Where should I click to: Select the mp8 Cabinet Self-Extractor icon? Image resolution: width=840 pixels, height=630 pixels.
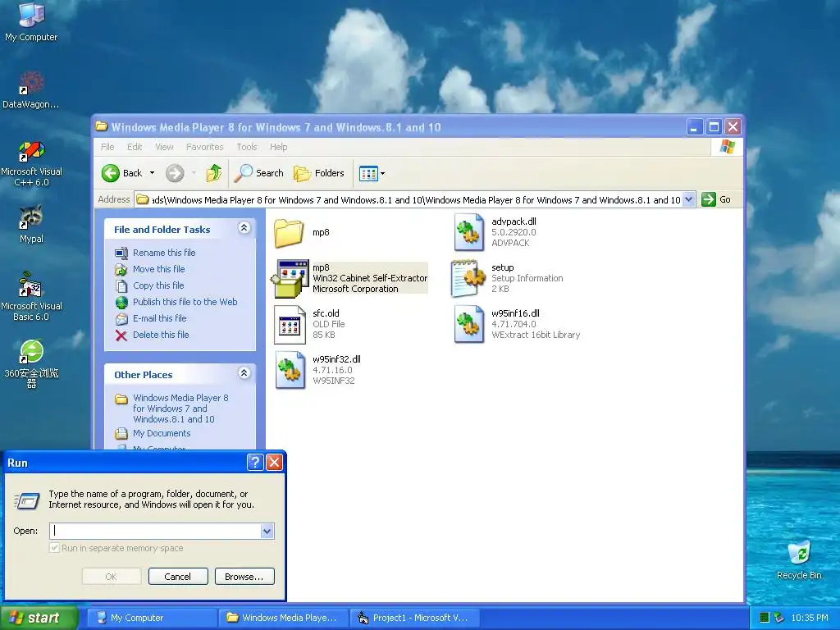point(291,278)
